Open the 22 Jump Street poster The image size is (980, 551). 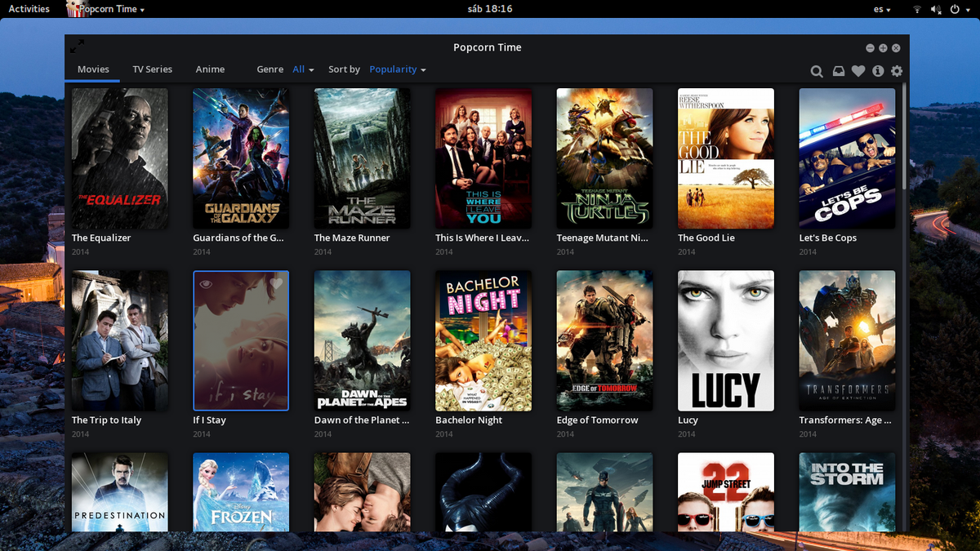pos(726,491)
